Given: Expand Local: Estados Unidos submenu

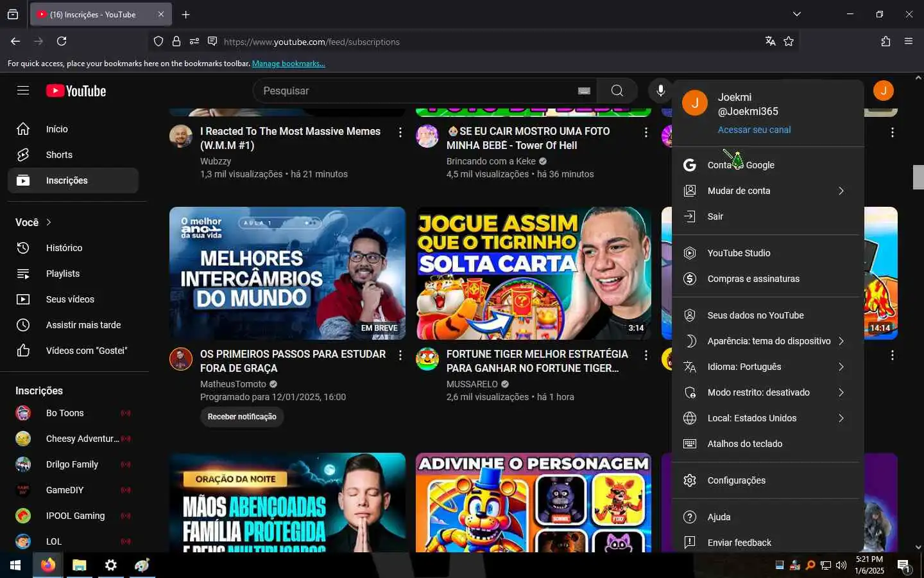Looking at the screenshot, I should [x=765, y=418].
